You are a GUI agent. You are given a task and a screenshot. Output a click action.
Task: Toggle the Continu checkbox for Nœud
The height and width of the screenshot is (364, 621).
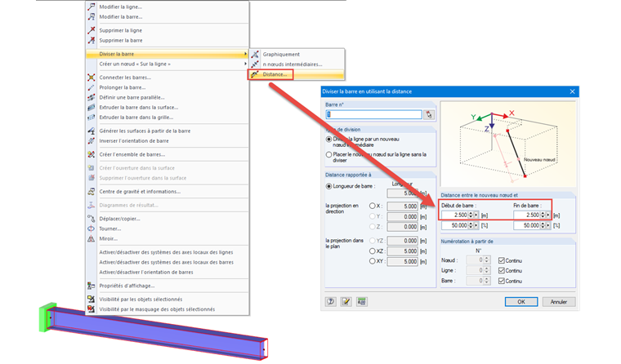(502, 260)
